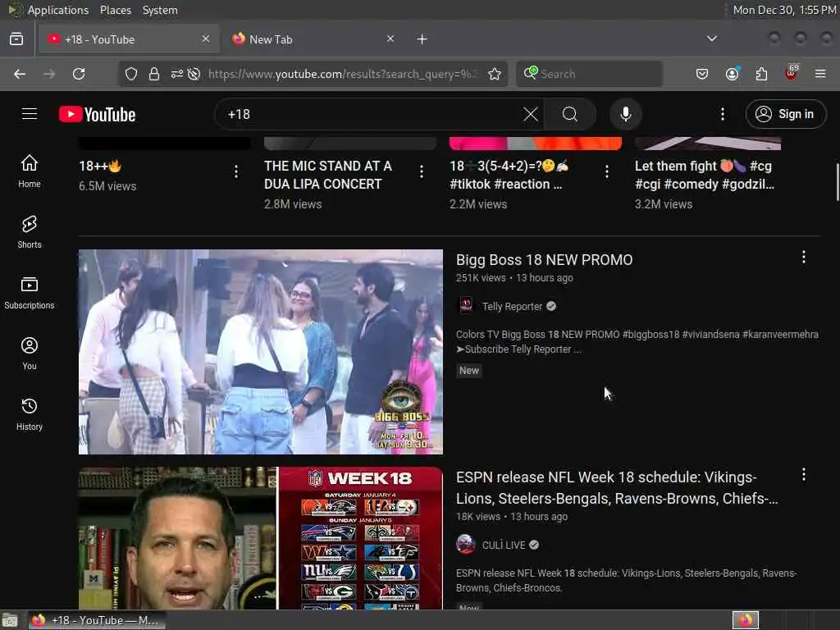
Task: Open tracking protection shield icon
Action: 131,74
